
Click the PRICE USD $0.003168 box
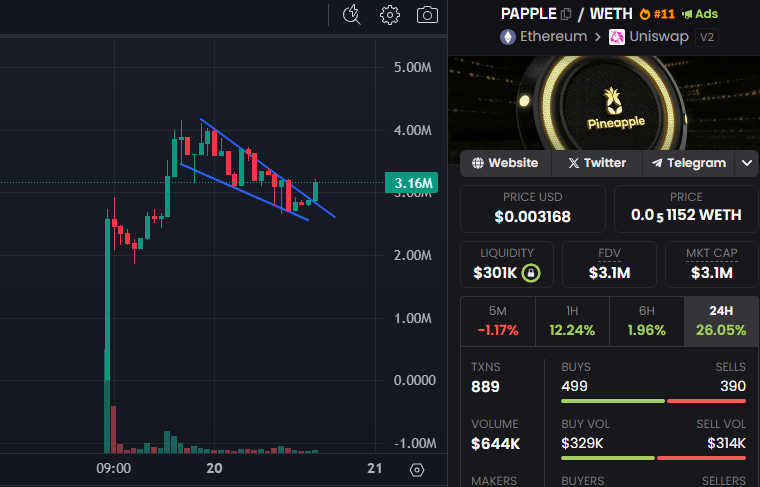(x=533, y=209)
